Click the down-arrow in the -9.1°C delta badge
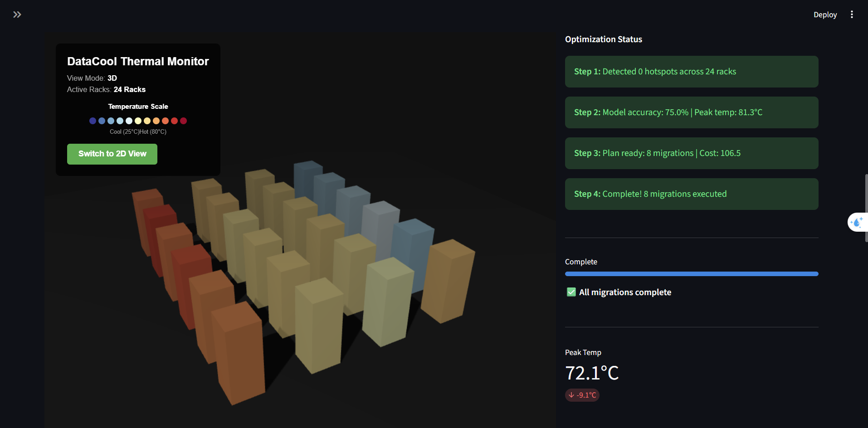Screen dimensions: 868x428 [571, 395]
